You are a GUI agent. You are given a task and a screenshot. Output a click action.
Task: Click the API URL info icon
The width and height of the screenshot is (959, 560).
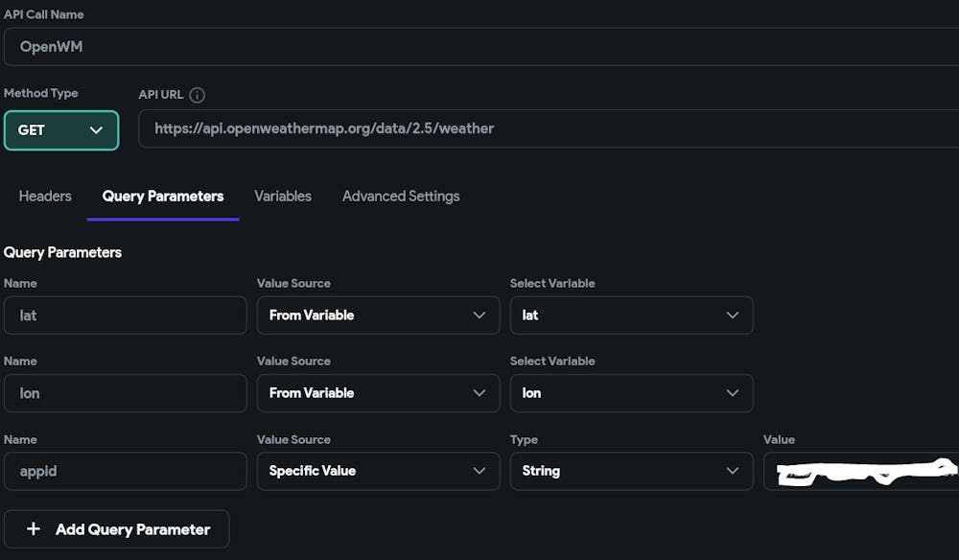pos(198,95)
